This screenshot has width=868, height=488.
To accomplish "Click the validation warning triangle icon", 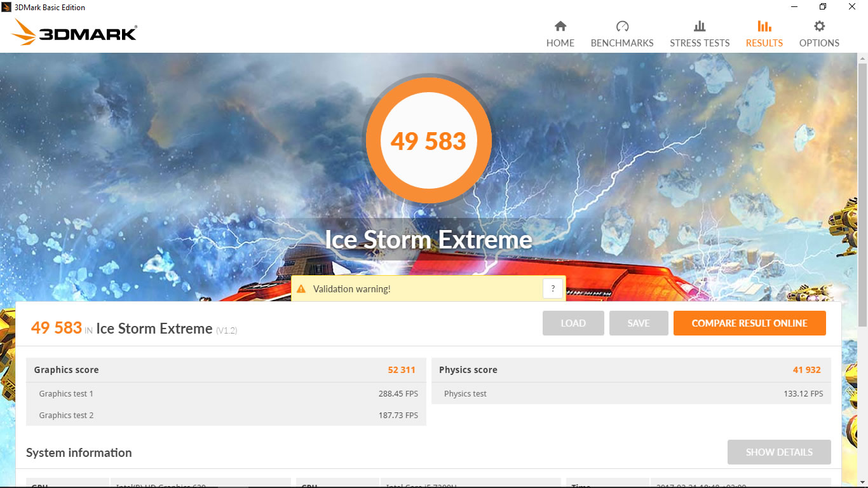I will 301,288.
